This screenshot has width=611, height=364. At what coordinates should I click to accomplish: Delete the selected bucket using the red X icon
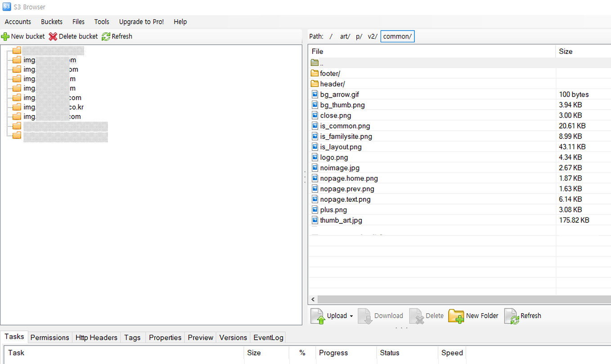pyautogui.click(x=53, y=36)
